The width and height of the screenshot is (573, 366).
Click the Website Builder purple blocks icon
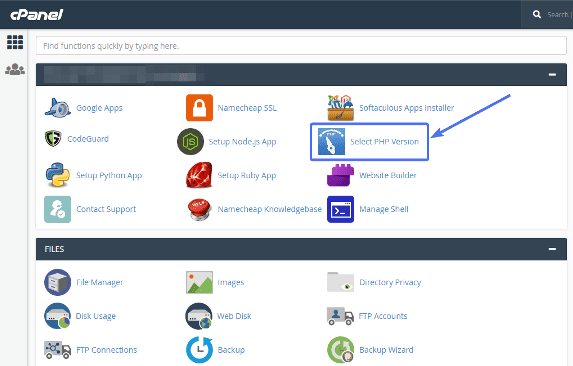341,175
